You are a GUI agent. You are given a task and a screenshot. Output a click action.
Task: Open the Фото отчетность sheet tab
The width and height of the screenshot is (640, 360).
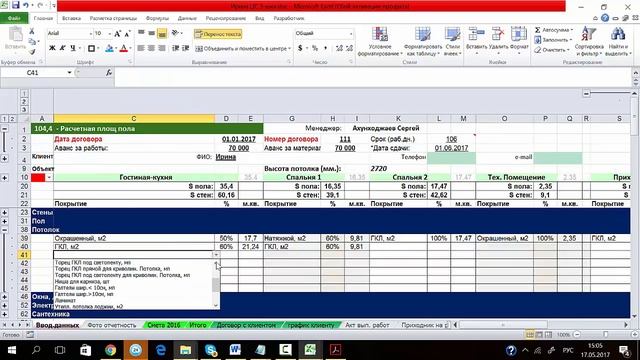(x=111, y=325)
